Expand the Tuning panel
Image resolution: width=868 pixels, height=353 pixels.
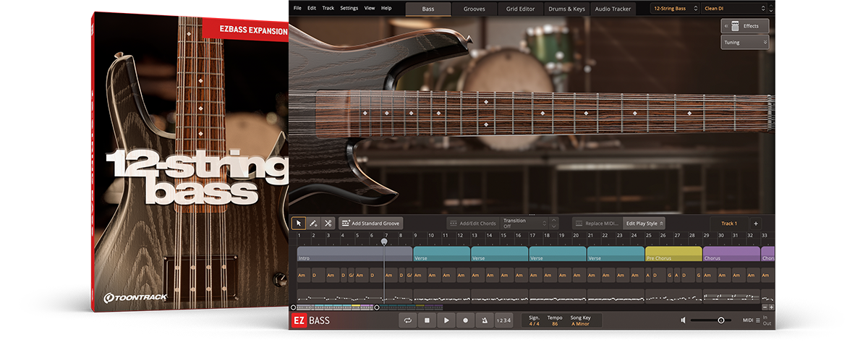(744, 43)
